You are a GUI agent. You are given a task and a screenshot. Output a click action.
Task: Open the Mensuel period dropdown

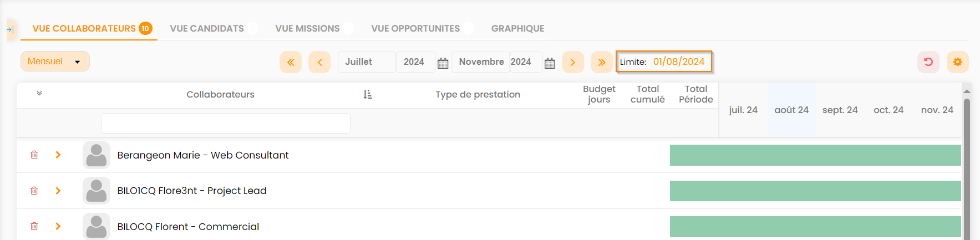coord(55,62)
